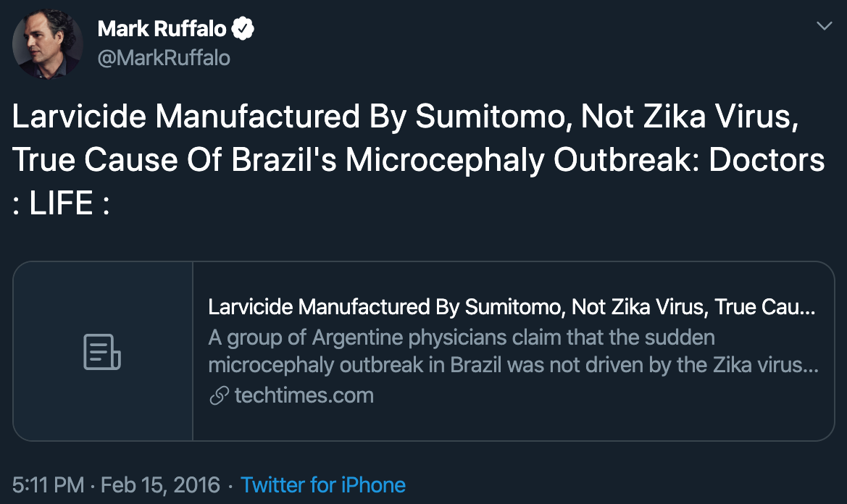This screenshot has height=504, width=847.
Task: Click the @MarkRuffalo handle
Action: click(163, 58)
